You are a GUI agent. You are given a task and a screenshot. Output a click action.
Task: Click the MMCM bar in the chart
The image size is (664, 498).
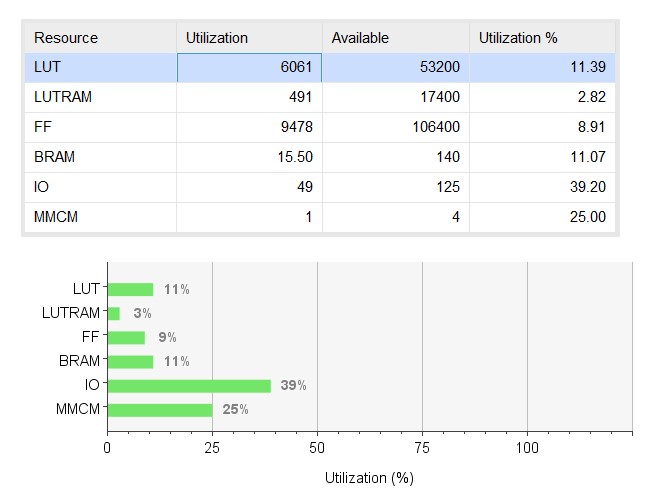coord(160,410)
